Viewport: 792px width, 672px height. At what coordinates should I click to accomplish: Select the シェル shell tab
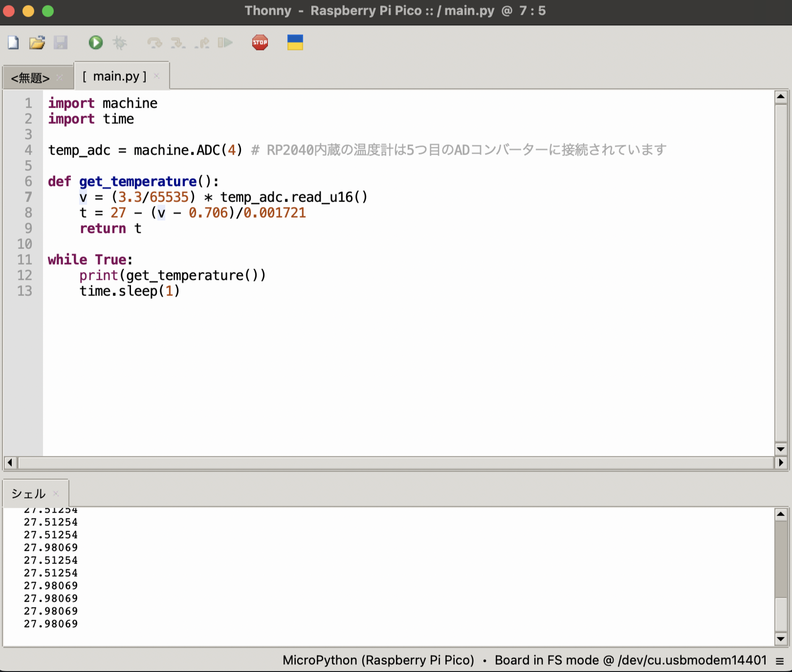tap(28, 494)
